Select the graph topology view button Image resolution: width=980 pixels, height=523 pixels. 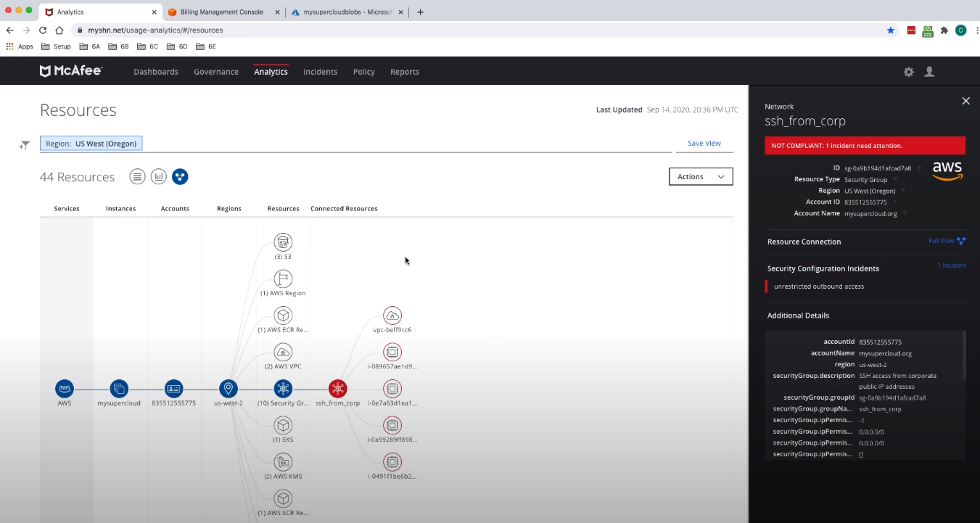click(180, 176)
